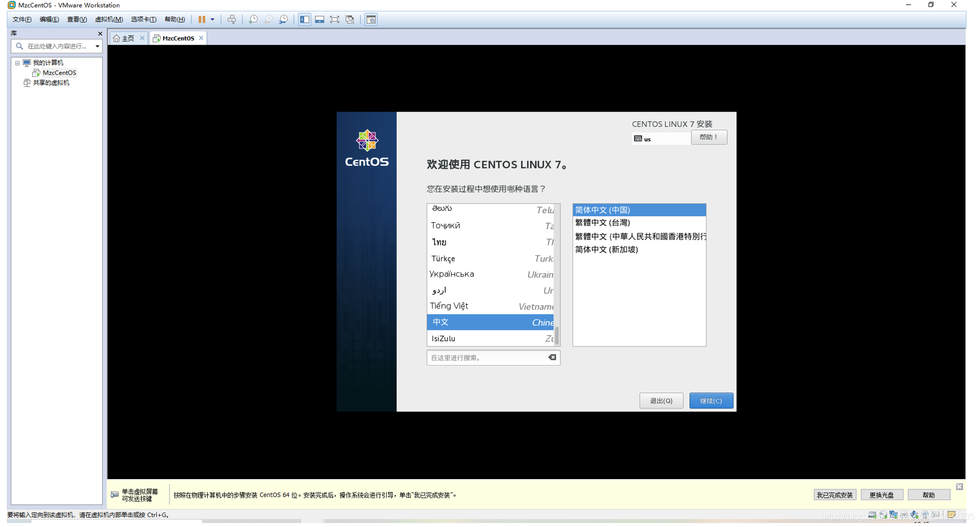The height and width of the screenshot is (527, 980).
Task: Open the 编辑(E) menu
Action: (x=49, y=19)
